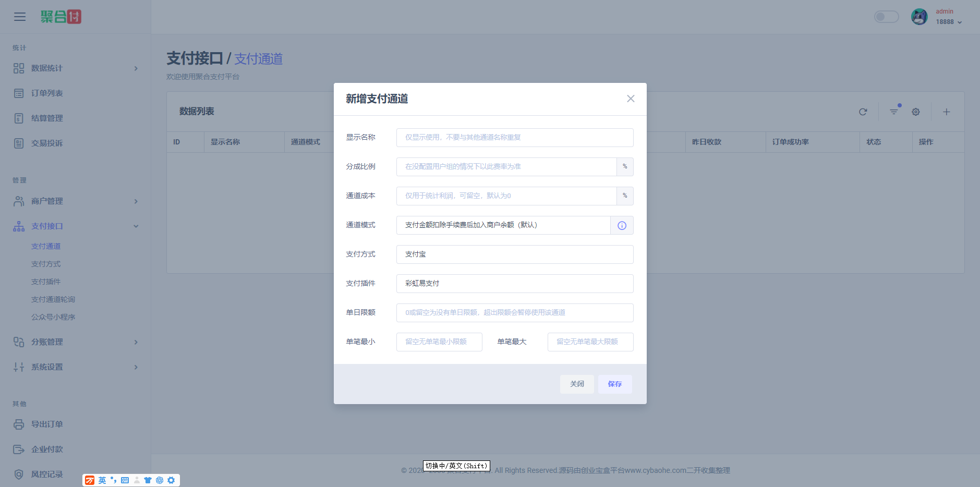Toggle punctuation mode in the input tray
980x487 pixels.
pos(113,480)
